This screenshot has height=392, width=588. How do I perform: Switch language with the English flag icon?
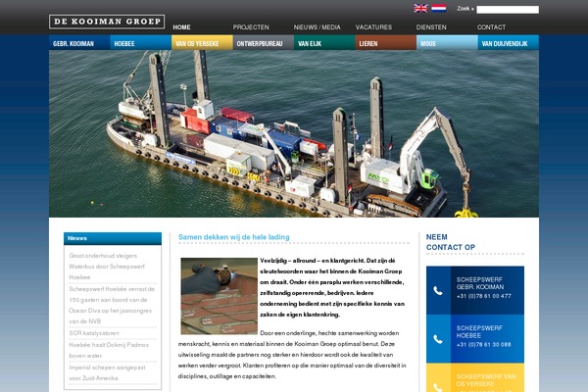click(x=420, y=9)
